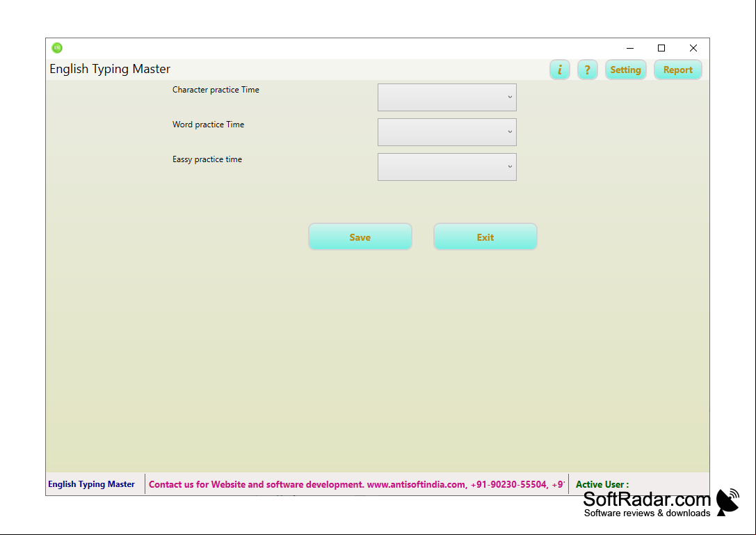Click the "Active User :" status entry
756x535 pixels.
(x=602, y=484)
